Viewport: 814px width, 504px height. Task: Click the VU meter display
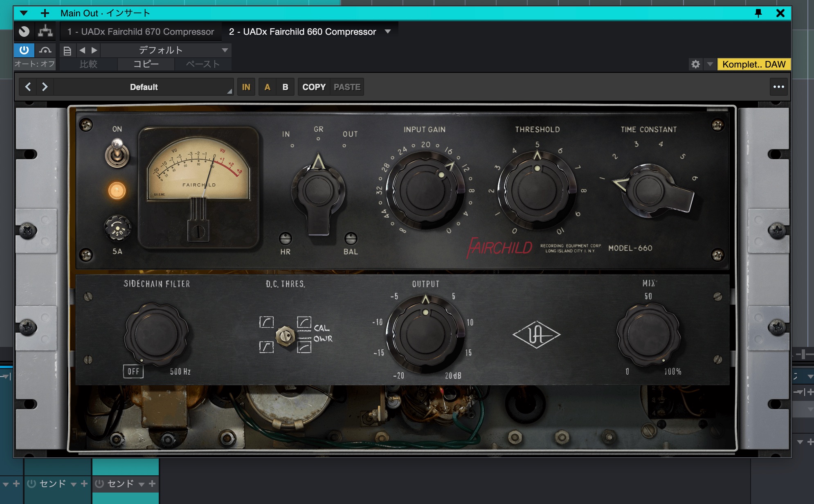tap(198, 169)
